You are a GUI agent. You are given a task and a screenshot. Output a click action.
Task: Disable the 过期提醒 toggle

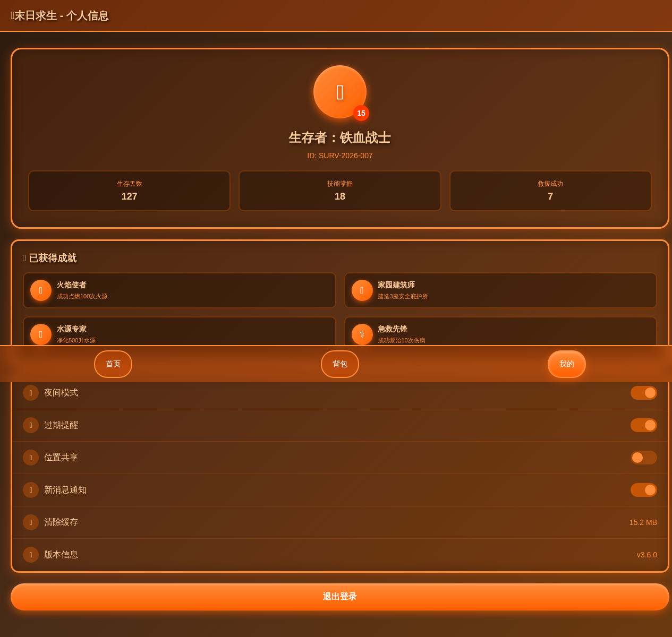pos(644,425)
